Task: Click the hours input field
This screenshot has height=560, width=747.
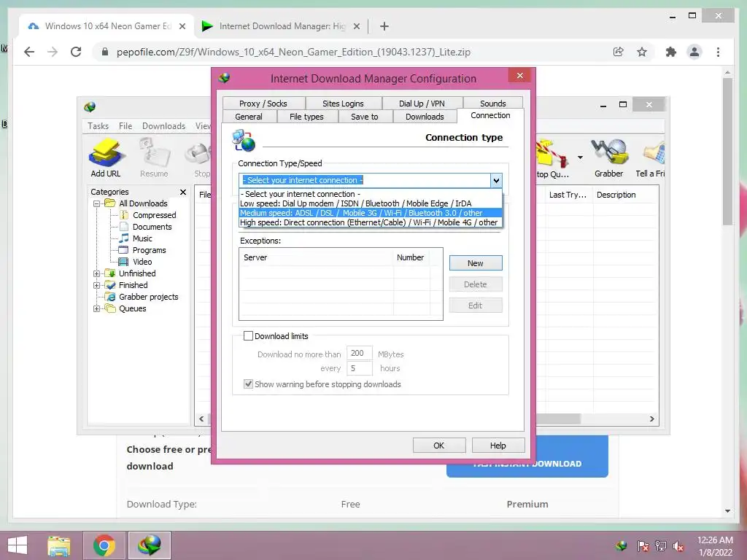Action: [x=359, y=368]
